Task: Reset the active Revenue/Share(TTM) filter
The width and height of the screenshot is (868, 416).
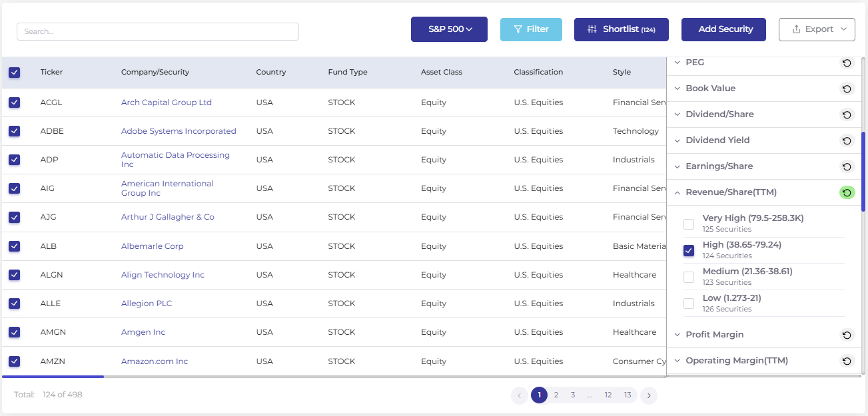Action: [x=847, y=192]
